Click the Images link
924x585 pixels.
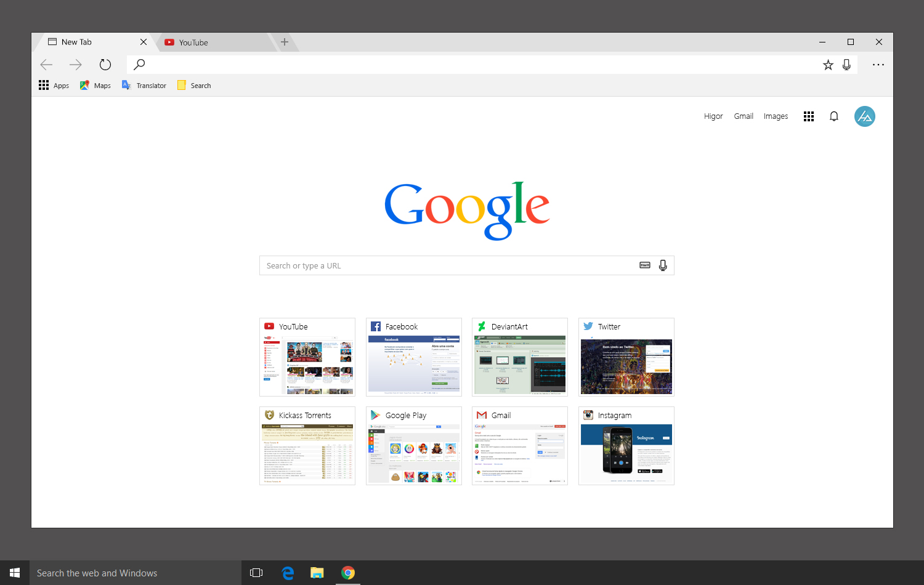[x=776, y=116]
